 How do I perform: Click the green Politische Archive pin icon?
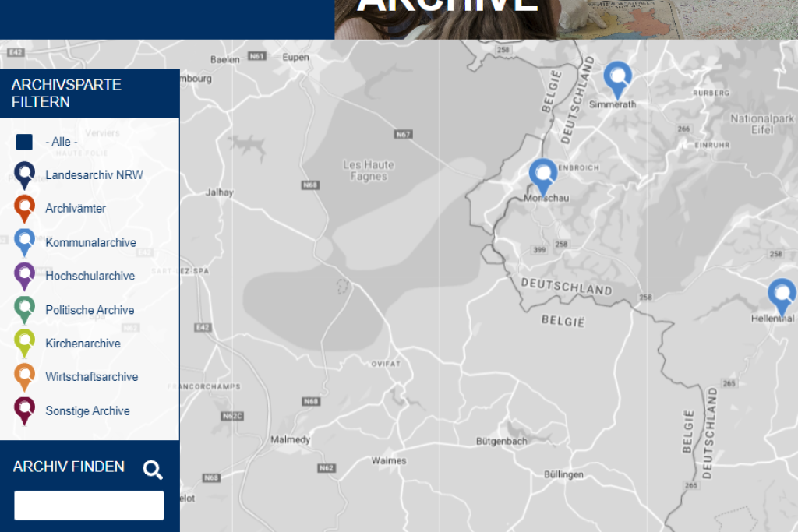24,310
